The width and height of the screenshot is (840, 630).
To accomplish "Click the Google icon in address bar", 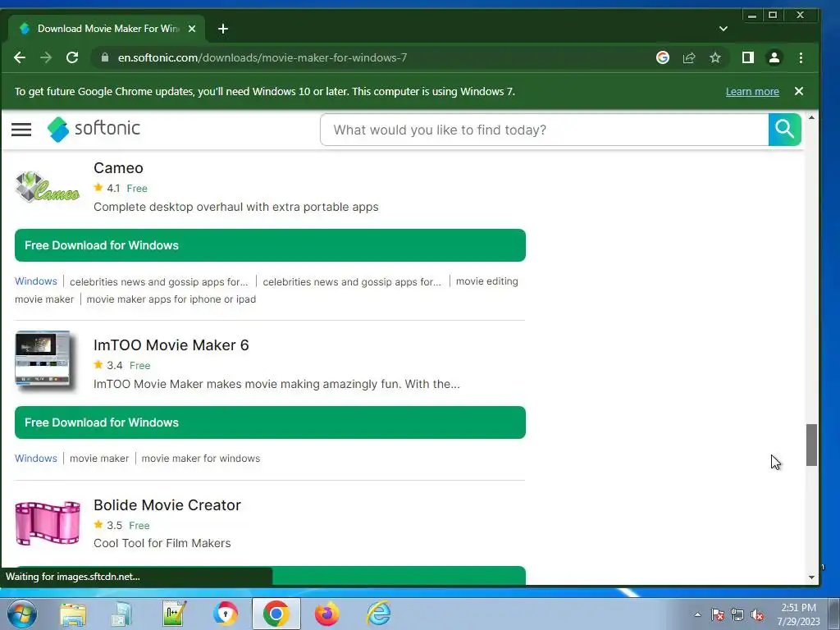I will tap(663, 58).
